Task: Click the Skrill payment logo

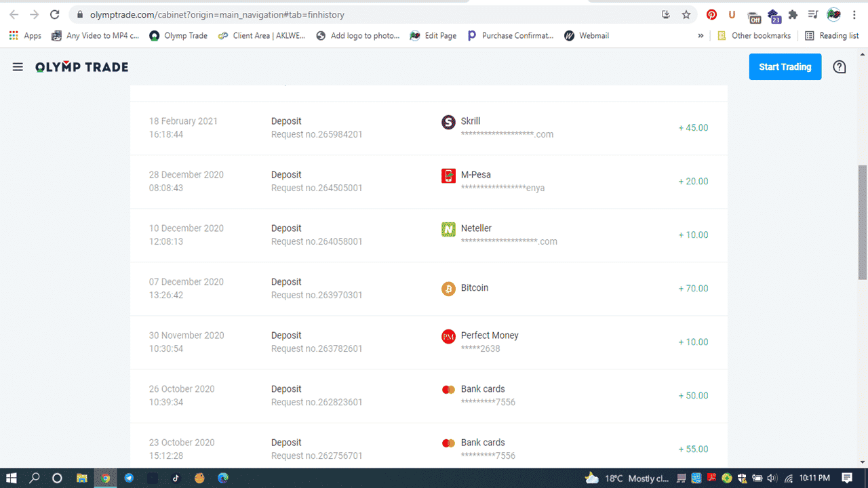Action: pos(448,122)
